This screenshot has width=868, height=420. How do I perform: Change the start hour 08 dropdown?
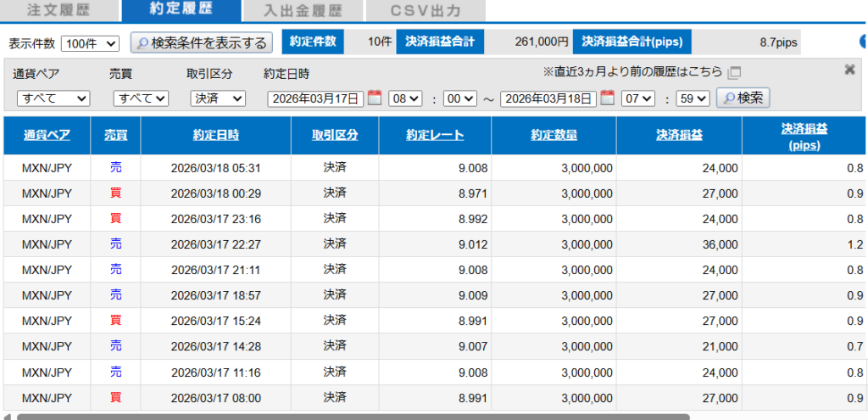404,98
